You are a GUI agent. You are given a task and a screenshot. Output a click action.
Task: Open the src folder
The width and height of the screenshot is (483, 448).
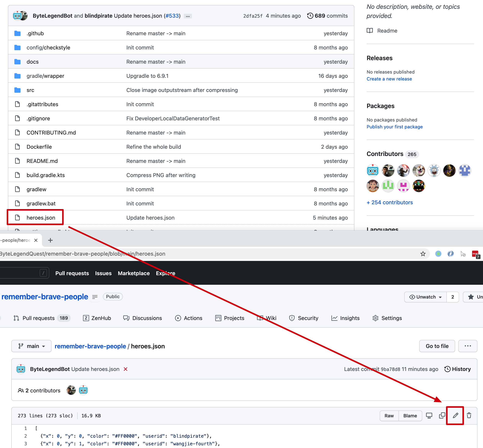coord(30,90)
